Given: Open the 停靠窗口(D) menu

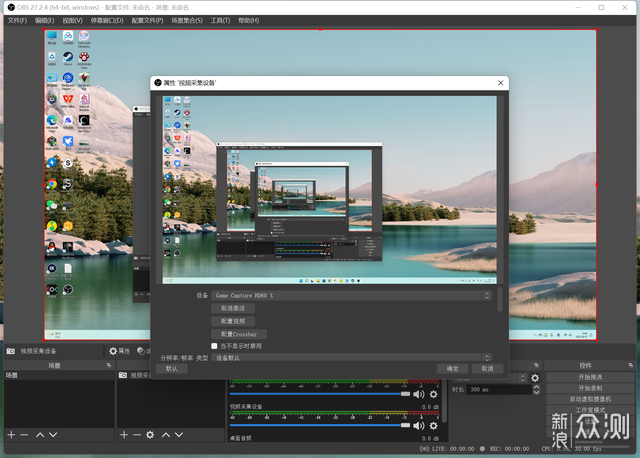Looking at the screenshot, I should [107, 20].
